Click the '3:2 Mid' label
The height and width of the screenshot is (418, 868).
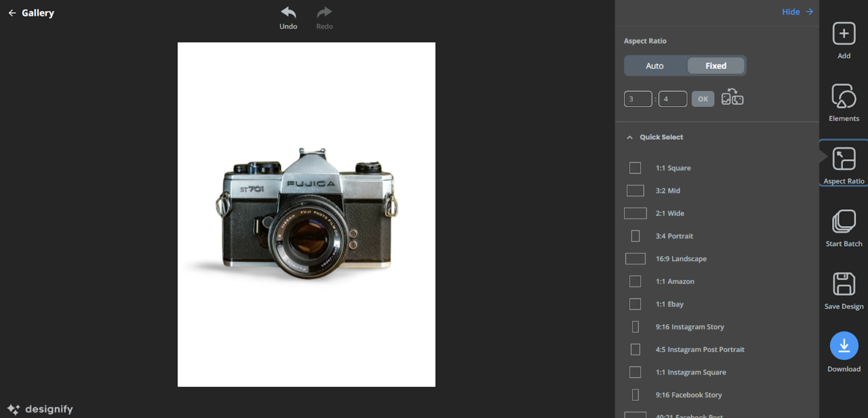tap(668, 191)
